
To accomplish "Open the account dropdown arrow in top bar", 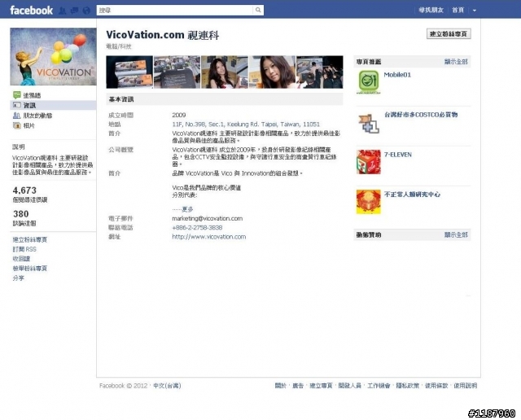I will (x=475, y=11).
